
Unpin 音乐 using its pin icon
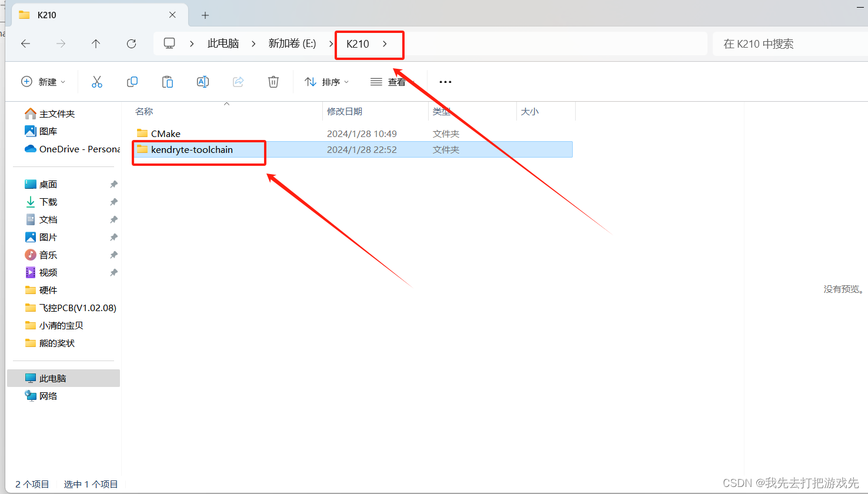coord(113,255)
